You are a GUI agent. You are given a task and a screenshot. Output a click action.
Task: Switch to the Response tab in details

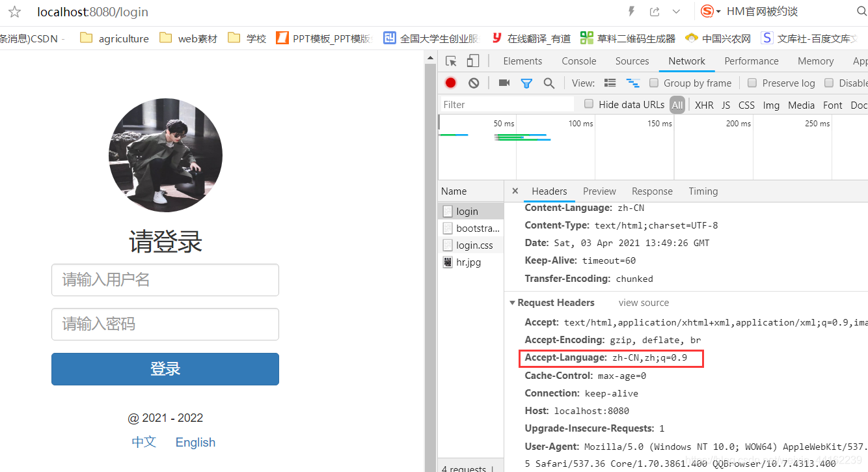pos(652,191)
